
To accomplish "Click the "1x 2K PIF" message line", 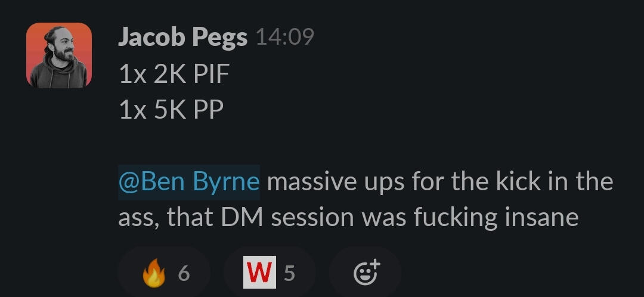I will click(174, 75).
